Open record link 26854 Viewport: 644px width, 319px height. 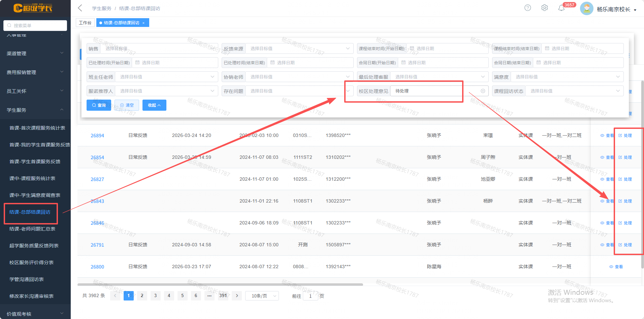[x=97, y=157]
